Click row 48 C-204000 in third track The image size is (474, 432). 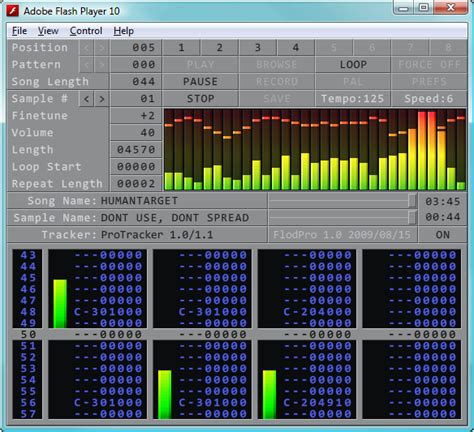tap(318, 312)
